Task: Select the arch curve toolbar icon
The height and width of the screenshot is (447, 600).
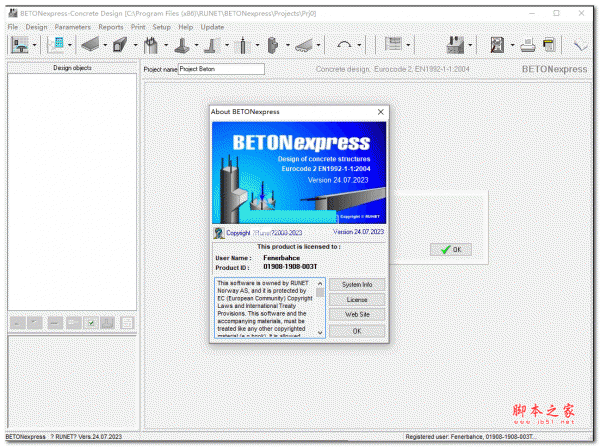Action: click(x=345, y=45)
